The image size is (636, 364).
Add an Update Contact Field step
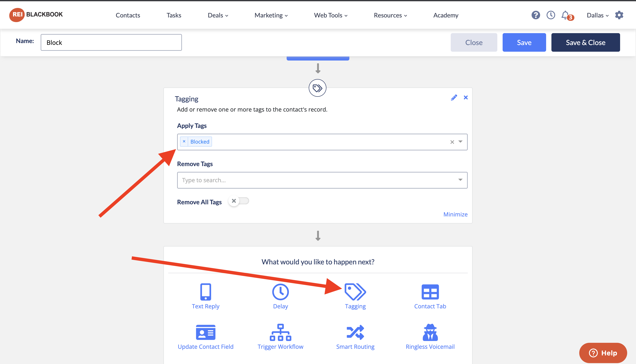click(205, 337)
